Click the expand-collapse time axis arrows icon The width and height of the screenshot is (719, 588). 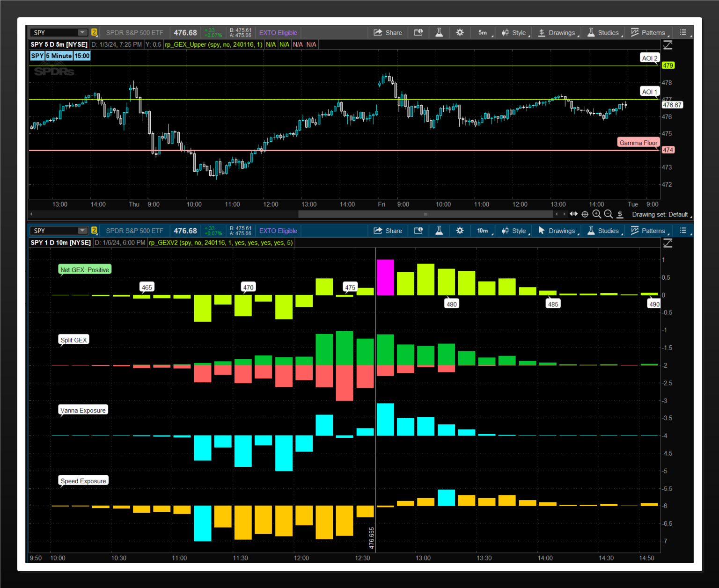point(573,214)
